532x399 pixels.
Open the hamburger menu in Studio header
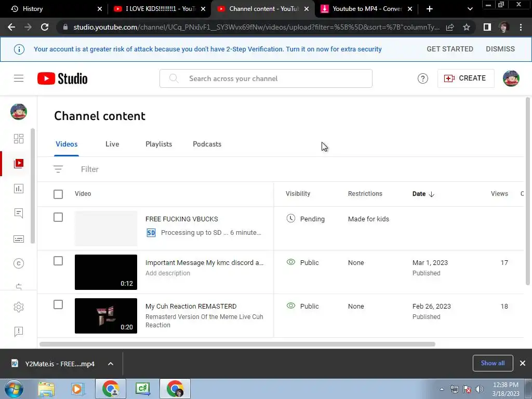(19, 78)
